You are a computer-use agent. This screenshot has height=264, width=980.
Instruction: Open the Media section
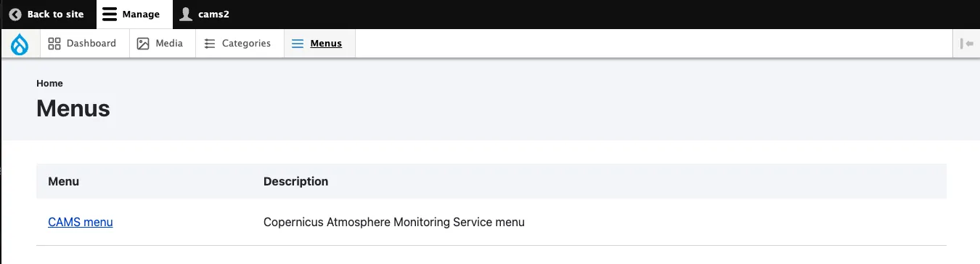(163, 44)
